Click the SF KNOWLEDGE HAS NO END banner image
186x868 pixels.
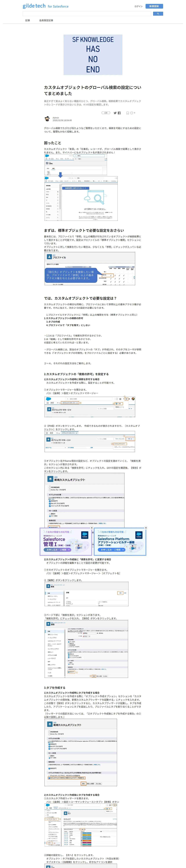coord(93,55)
